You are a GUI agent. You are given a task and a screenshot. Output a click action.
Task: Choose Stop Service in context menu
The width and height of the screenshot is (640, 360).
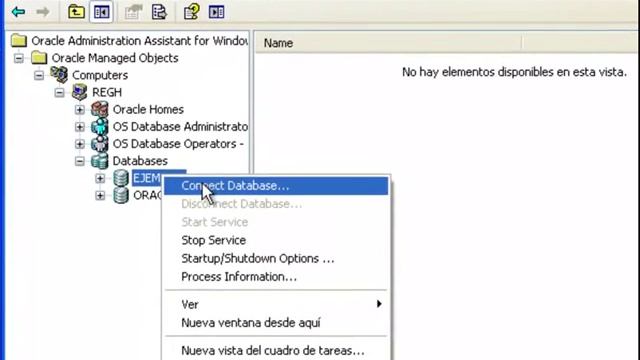click(276, 240)
